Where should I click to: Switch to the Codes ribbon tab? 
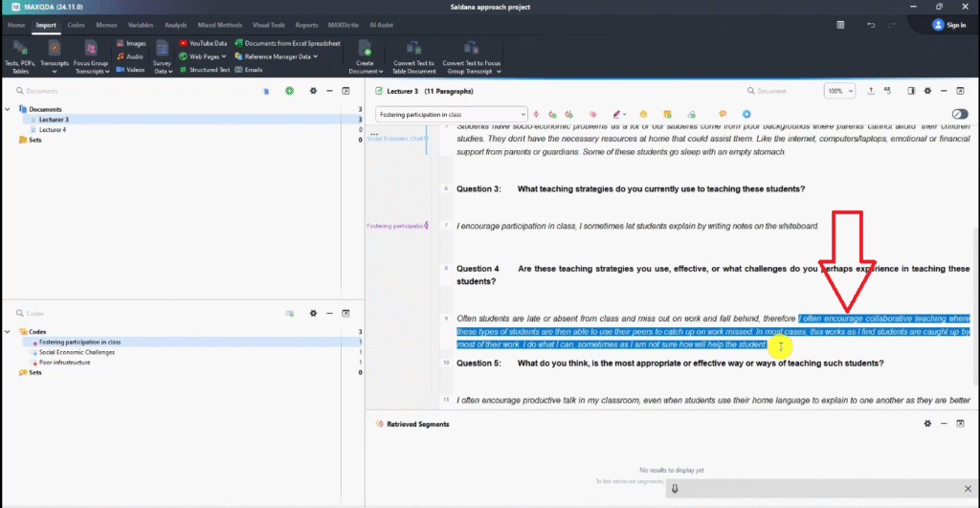click(75, 25)
